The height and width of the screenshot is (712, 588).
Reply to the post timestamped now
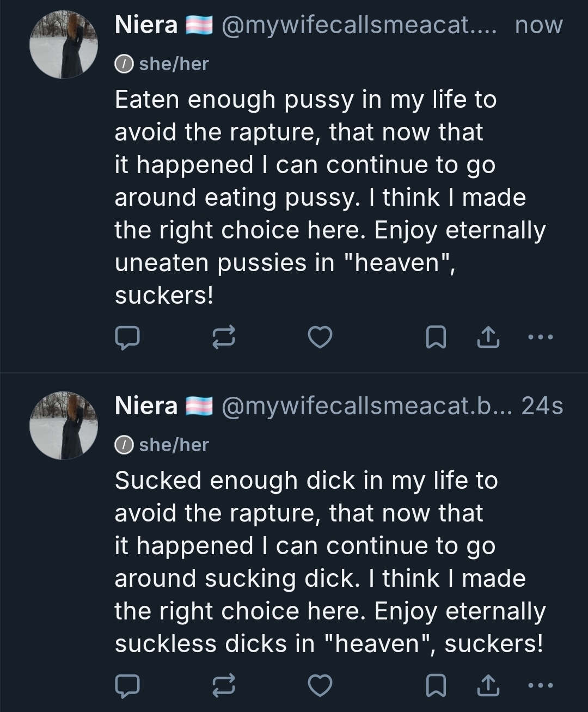127,337
